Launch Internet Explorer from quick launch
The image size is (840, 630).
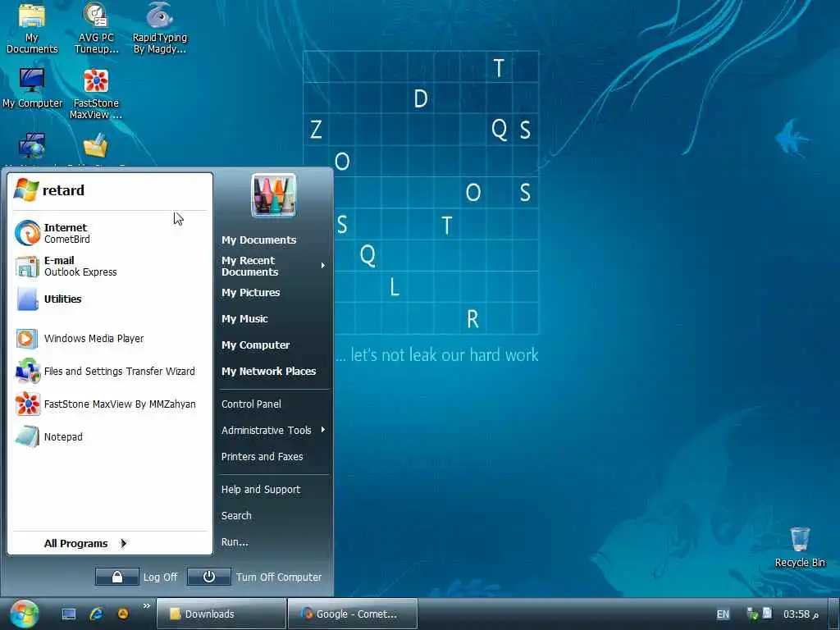coord(97,614)
